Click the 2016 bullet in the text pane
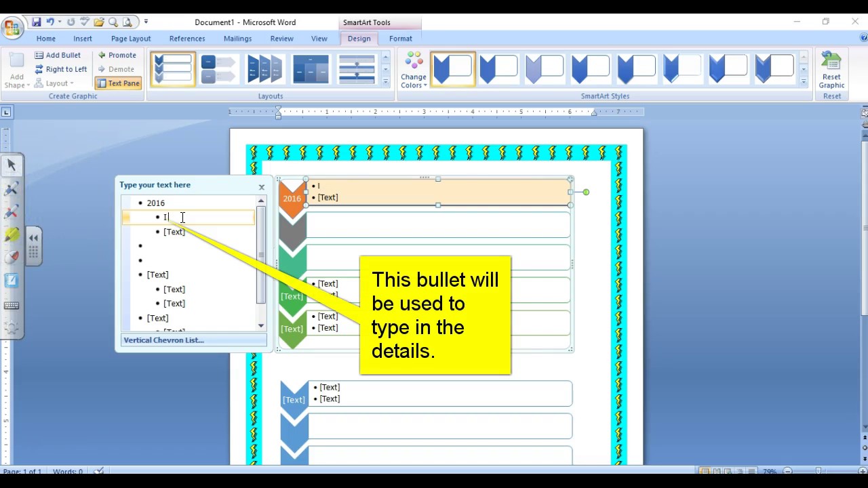The height and width of the screenshot is (488, 868). pos(155,203)
